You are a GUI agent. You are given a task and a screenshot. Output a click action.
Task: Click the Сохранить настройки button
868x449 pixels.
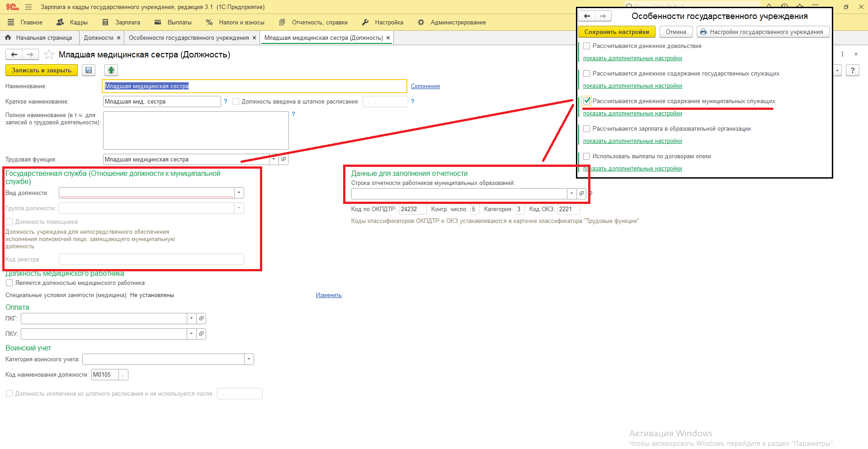tap(617, 32)
